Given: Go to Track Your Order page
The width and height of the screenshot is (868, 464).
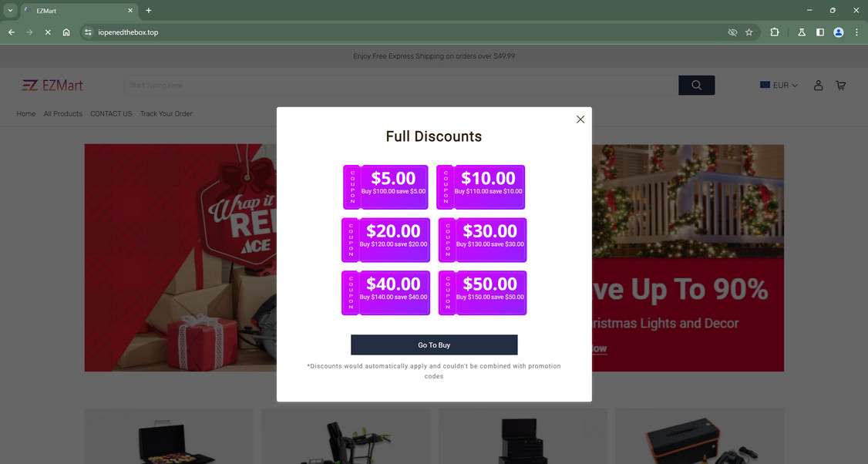Looking at the screenshot, I should tap(166, 114).
